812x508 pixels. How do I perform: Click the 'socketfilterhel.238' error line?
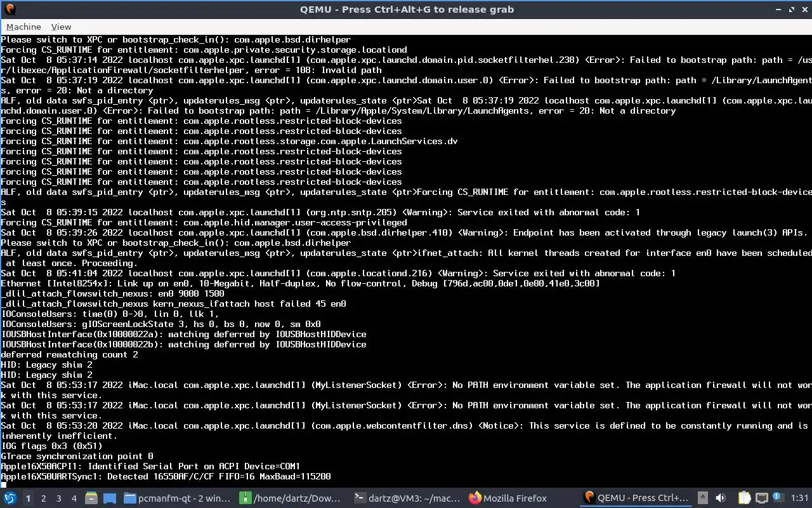pos(406,60)
